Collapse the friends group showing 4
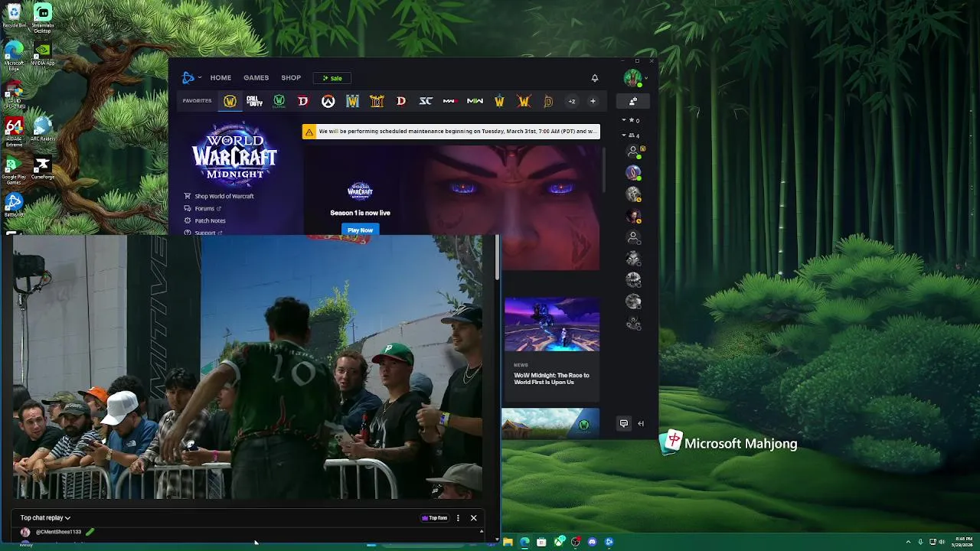The width and height of the screenshot is (980, 551). coord(631,135)
